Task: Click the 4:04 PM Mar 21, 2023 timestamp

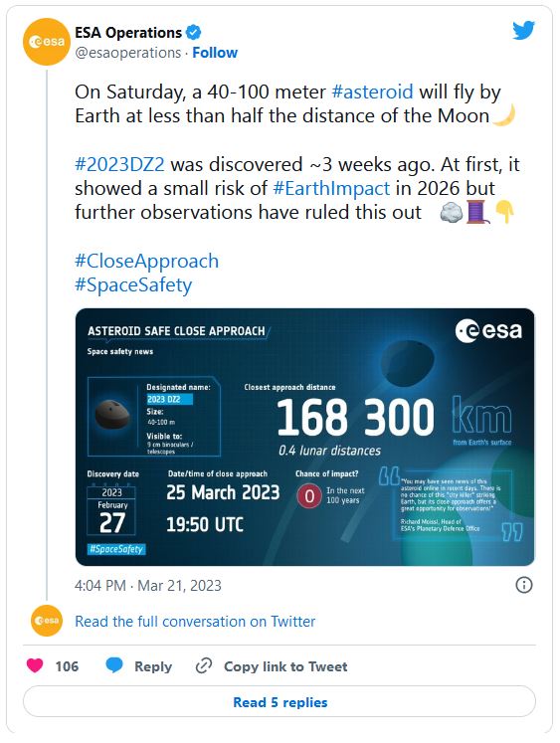Action: tap(148, 586)
